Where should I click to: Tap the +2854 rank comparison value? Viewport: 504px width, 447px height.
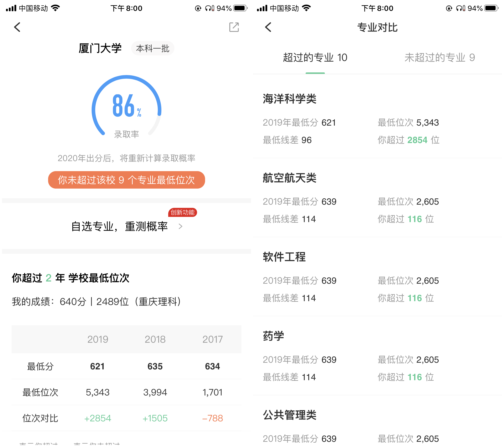tap(98, 418)
